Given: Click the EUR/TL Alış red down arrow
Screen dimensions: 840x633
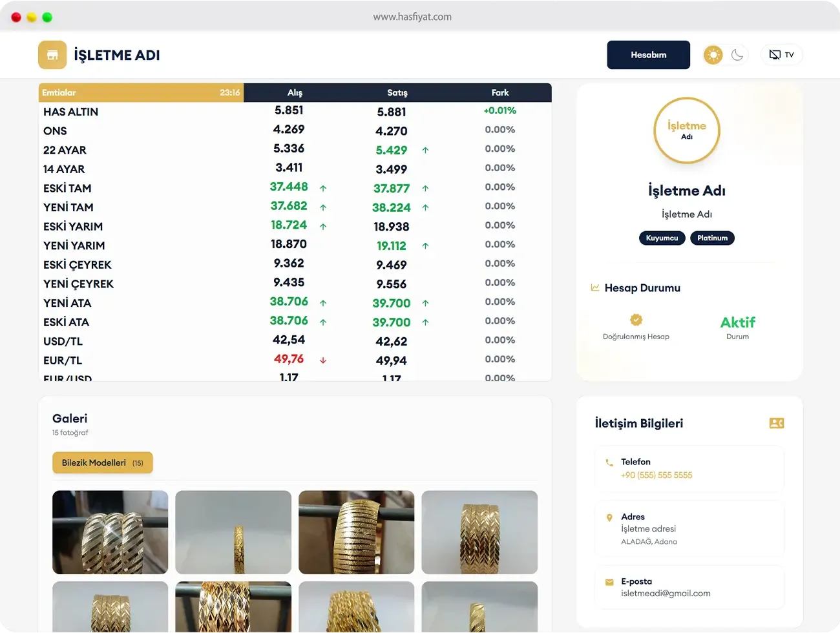Looking at the screenshot, I should [323, 360].
